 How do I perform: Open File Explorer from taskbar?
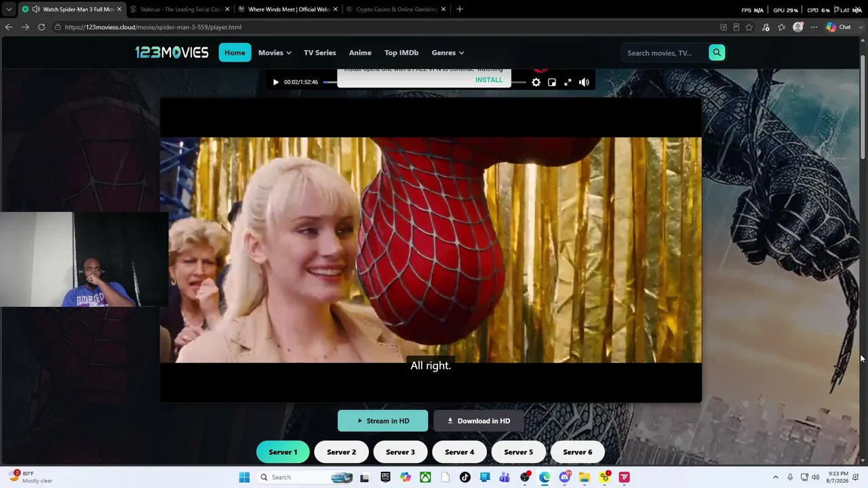point(584,477)
